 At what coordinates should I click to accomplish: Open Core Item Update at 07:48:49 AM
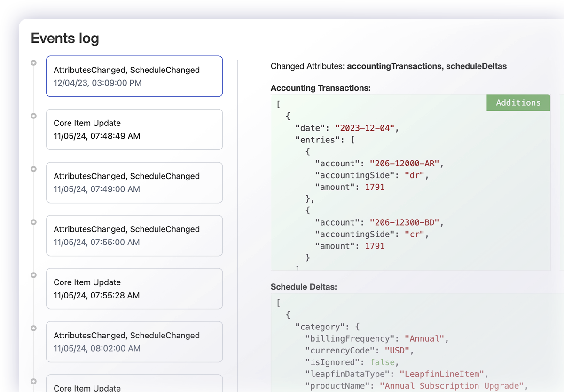click(134, 130)
